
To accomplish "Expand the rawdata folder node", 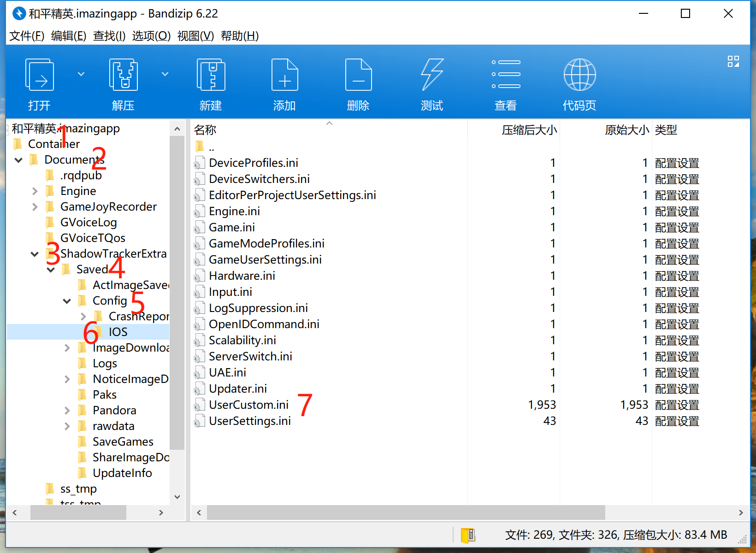I will point(67,426).
